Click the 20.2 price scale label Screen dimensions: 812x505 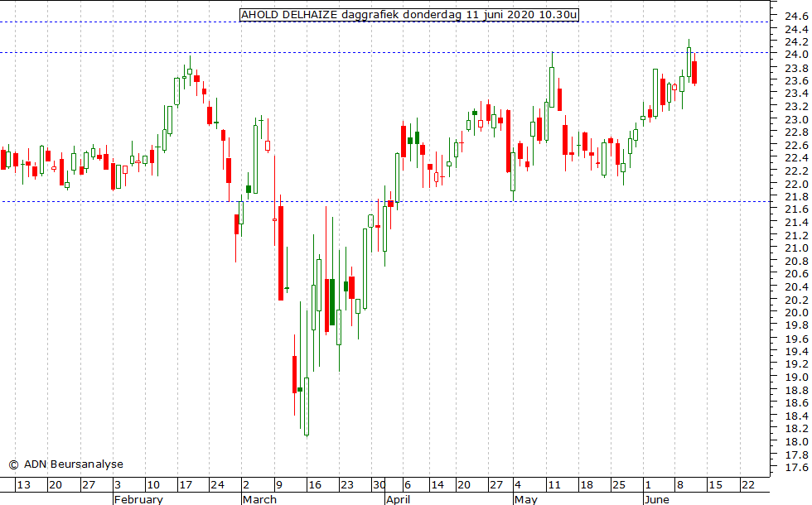tap(796, 300)
